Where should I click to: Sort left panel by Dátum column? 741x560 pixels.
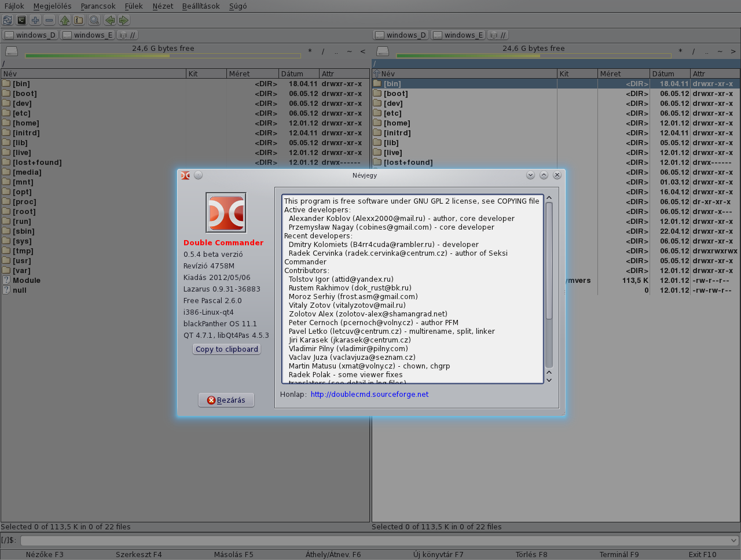[x=299, y=73]
